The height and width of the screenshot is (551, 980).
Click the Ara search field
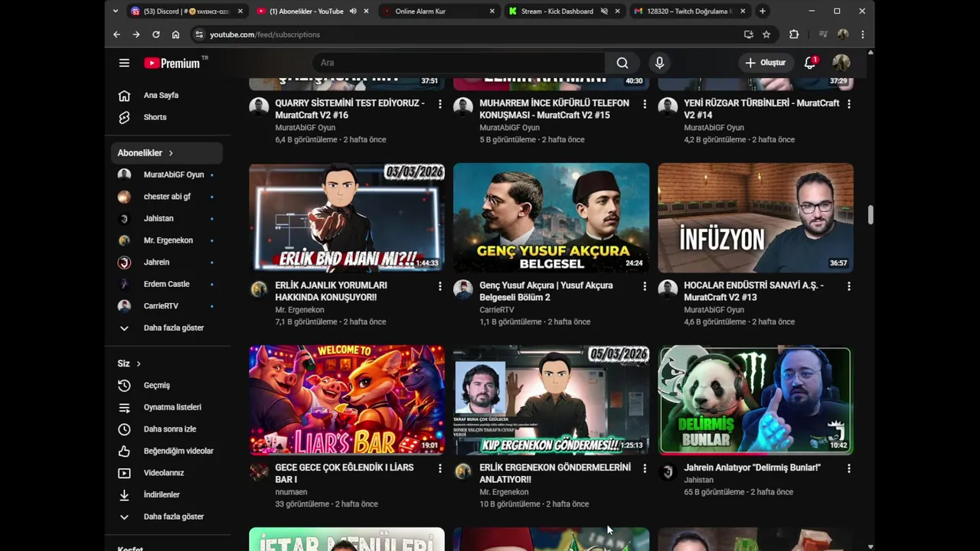(458, 63)
